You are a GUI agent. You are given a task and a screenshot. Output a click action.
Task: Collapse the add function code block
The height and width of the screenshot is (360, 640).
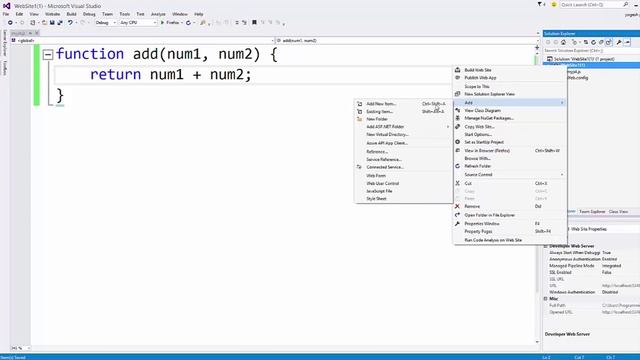point(48,54)
